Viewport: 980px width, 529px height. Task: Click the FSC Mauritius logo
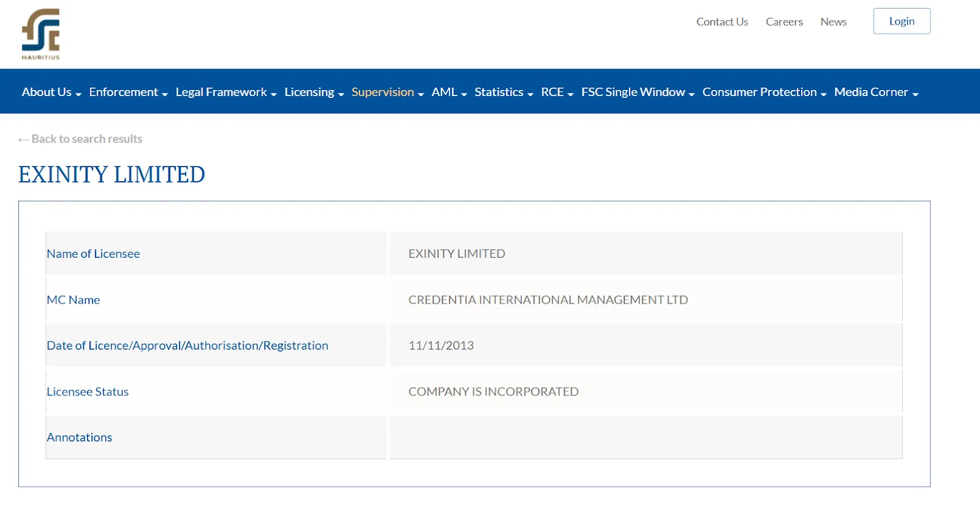(x=41, y=34)
